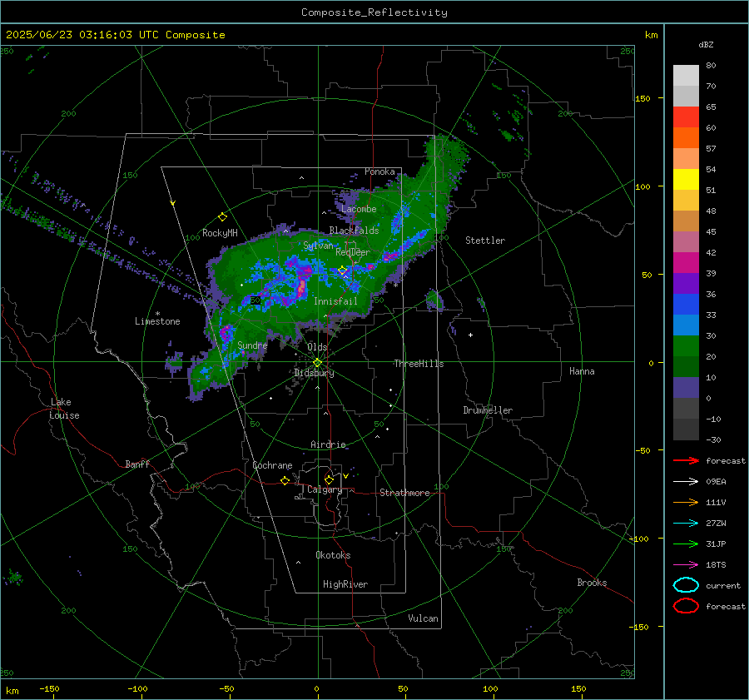Viewport: 749px width, 700px height.
Task: Click the Brooks label
Action: 592,583
